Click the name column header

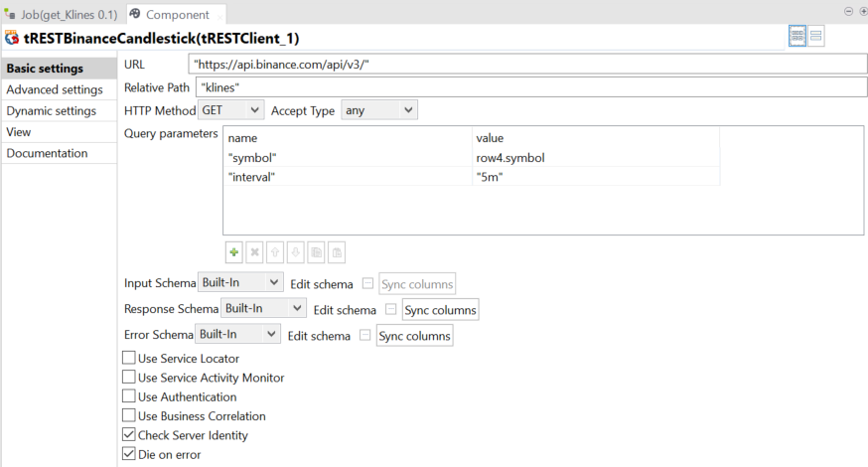coord(349,138)
